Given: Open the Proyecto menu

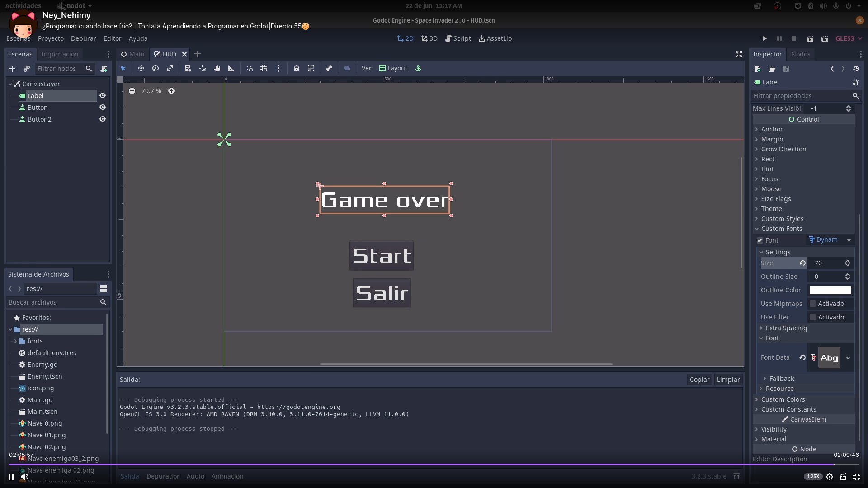Looking at the screenshot, I should [51, 38].
